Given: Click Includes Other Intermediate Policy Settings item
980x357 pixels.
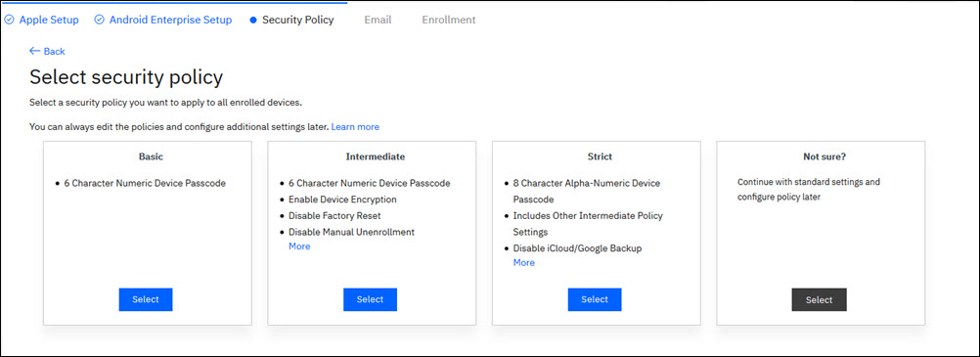Looking at the screenshot, I should click(x=588, y=224).
